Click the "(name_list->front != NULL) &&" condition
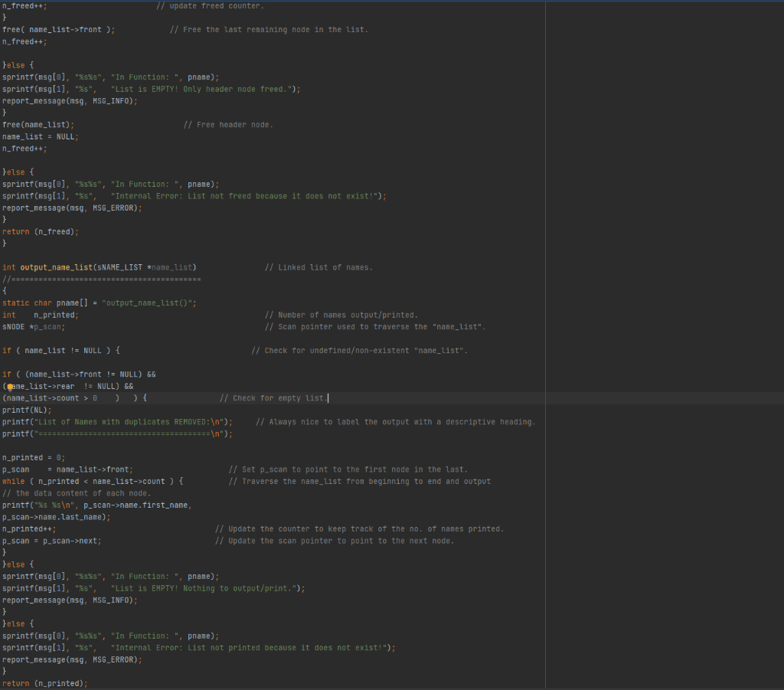 point(90,374)
